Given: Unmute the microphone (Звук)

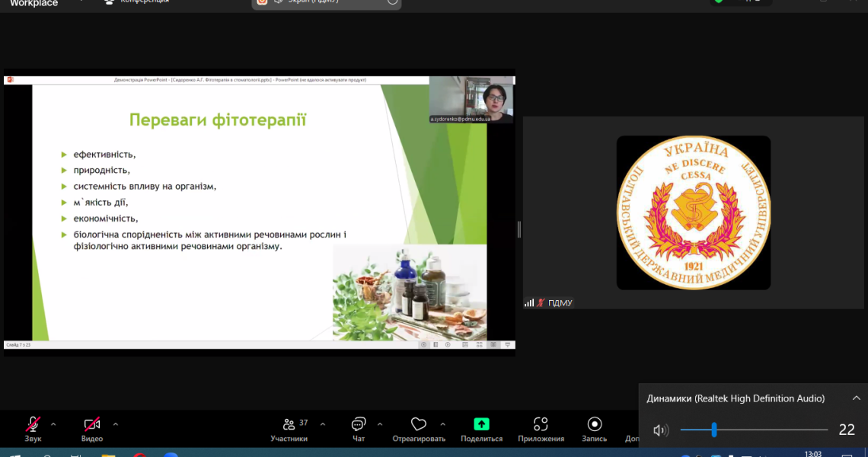Looking at the screenshot, I should pyautogui.click(x=33, y=430).
